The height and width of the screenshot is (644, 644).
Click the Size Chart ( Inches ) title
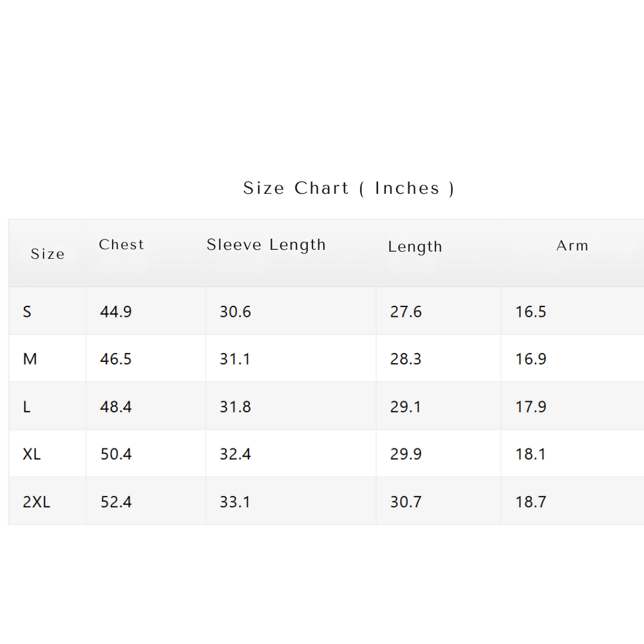(348, 188)
